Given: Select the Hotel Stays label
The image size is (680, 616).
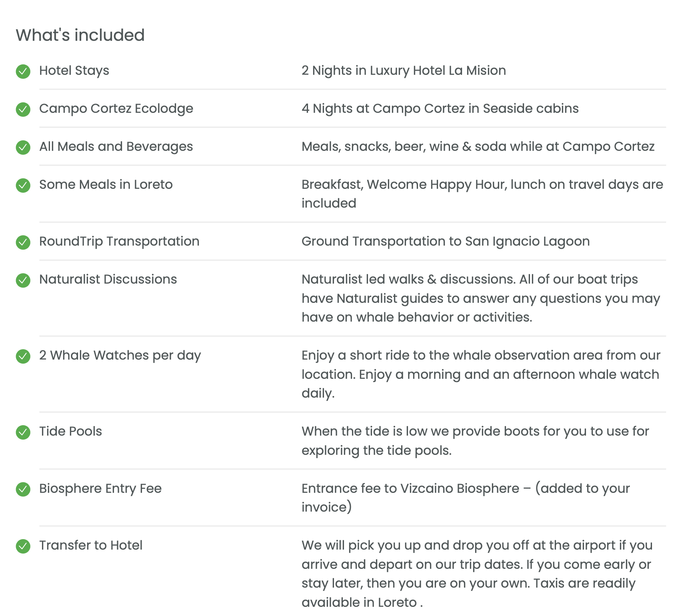Looking at the screenshot, I should click(x=74, y=70).
